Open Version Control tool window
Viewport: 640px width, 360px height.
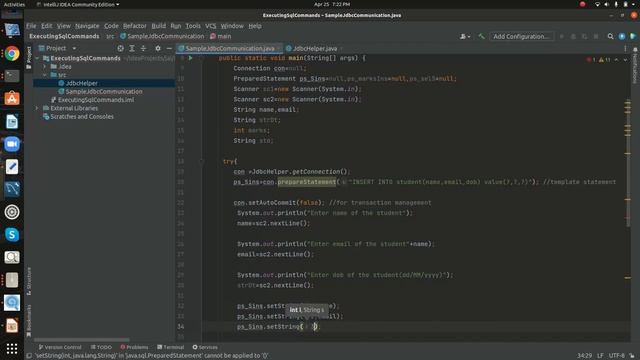click(x=60, y=347)
